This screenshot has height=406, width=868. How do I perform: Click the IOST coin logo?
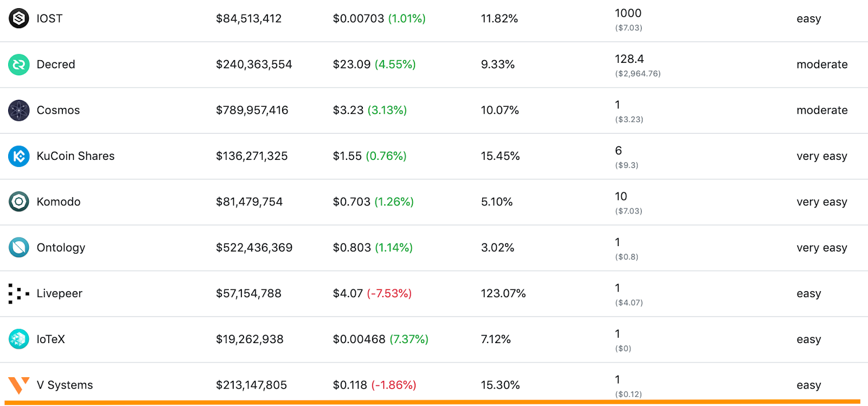(x=19, y=18)
